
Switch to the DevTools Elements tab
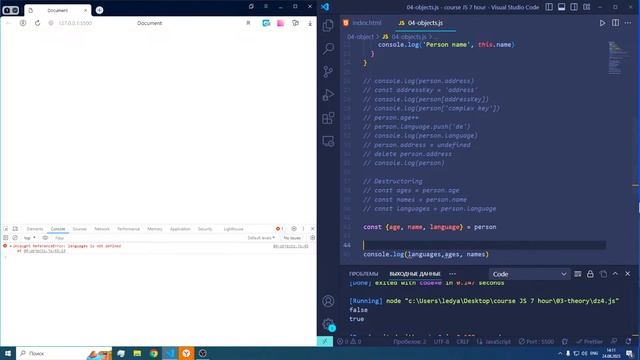coord(35,229)
